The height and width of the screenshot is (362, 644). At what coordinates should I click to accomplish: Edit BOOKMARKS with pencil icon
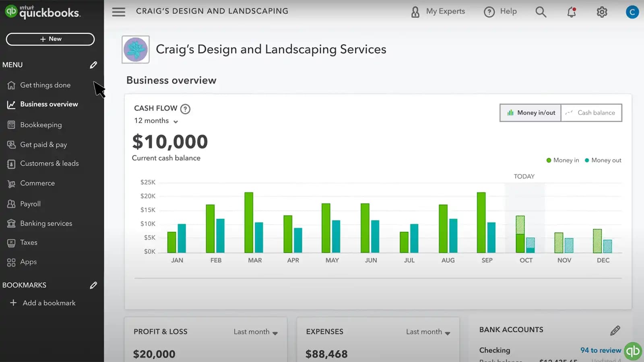(93, 285)
